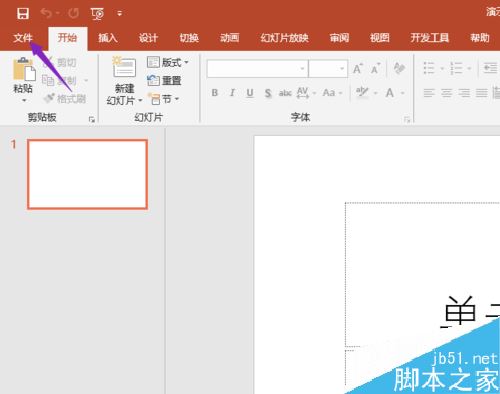Open Customize Quick Access Toolbar dropdown

tap(119, 14)
